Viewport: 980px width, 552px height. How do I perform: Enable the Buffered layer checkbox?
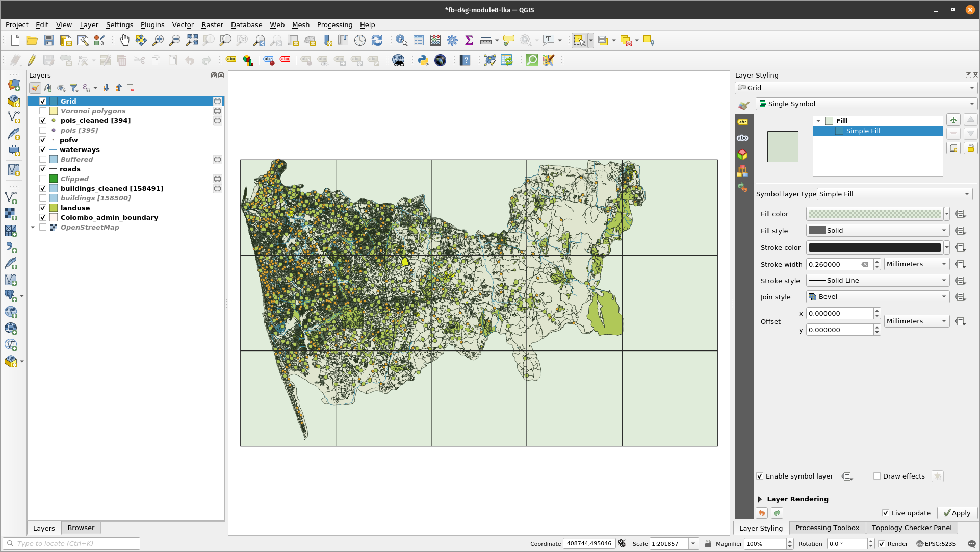point(43,159)
